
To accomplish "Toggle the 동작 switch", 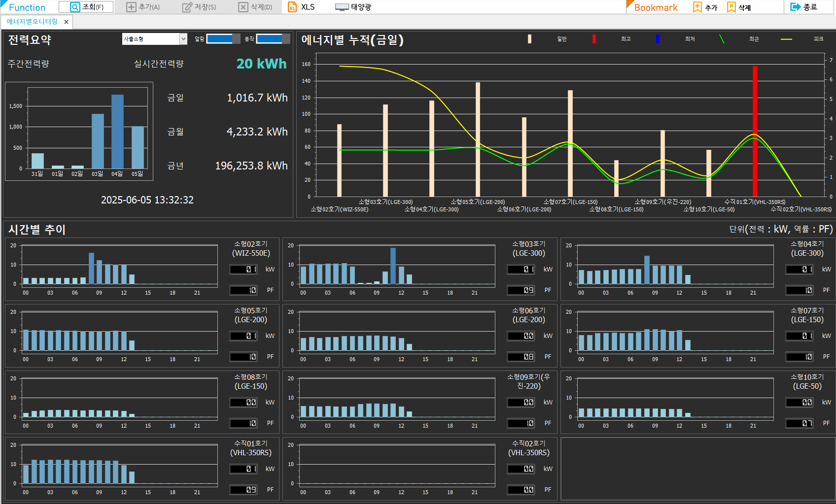I will pos(273,39).
